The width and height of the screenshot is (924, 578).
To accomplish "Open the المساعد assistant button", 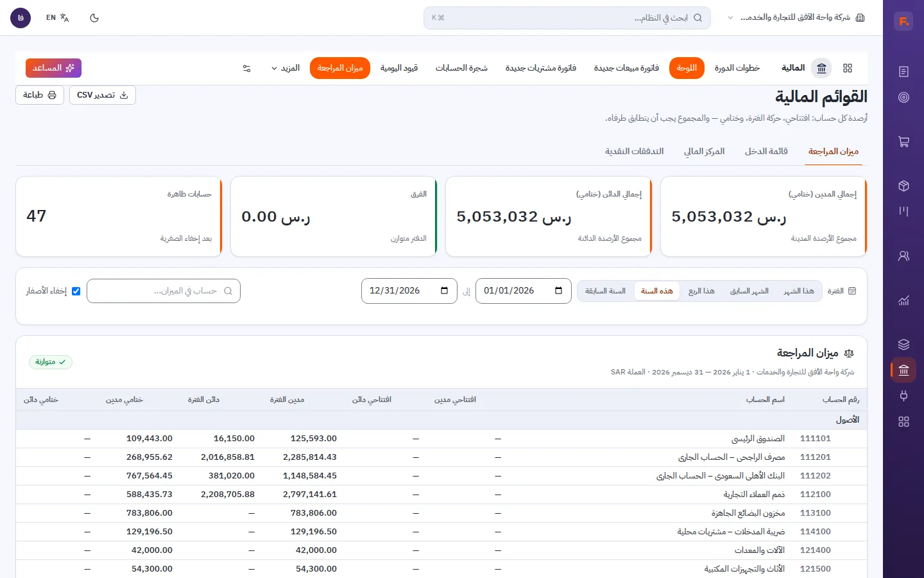I will coord(54,68).
